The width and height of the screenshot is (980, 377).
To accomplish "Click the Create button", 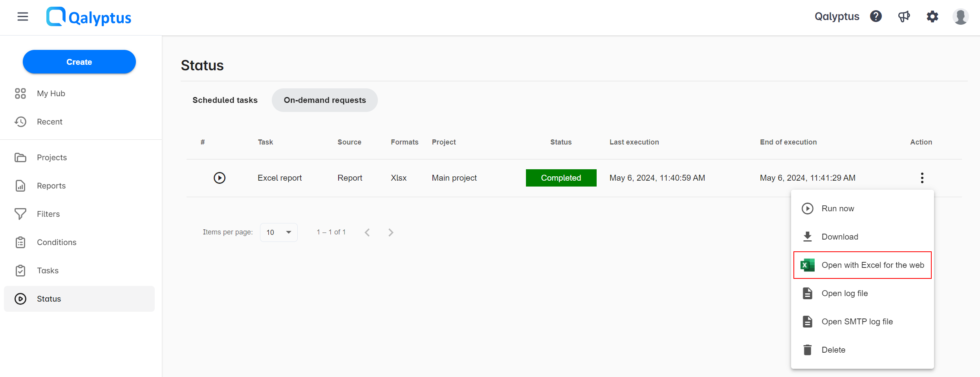I will (79, 62).
